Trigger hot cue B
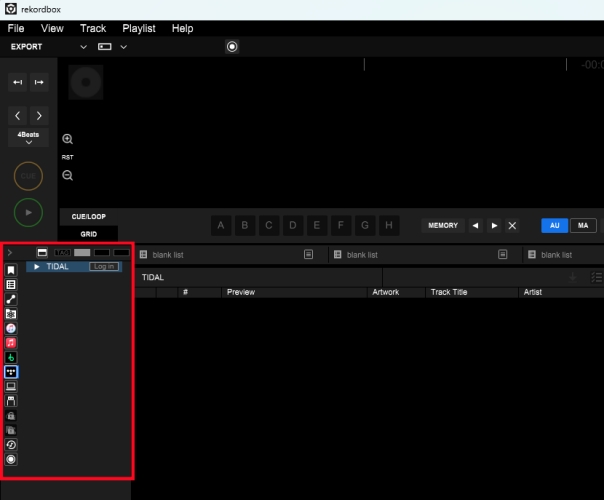 tap(245, 225)
